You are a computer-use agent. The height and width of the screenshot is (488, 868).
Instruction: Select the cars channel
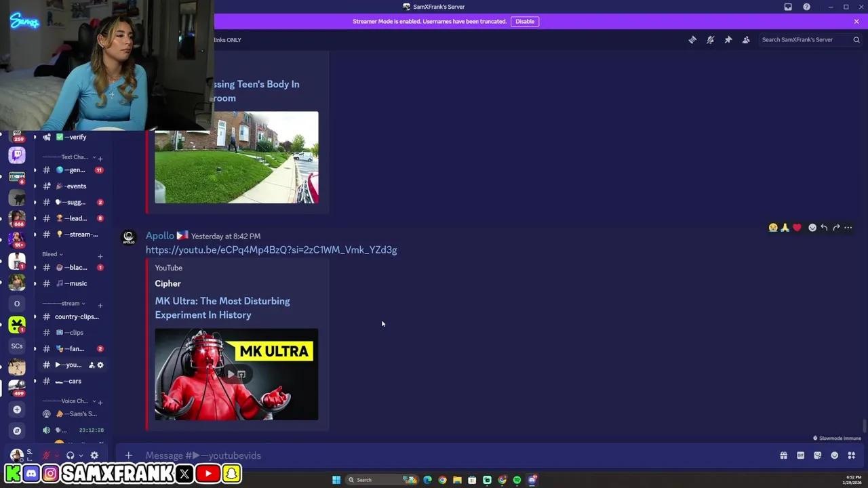(x=72, y=381)
